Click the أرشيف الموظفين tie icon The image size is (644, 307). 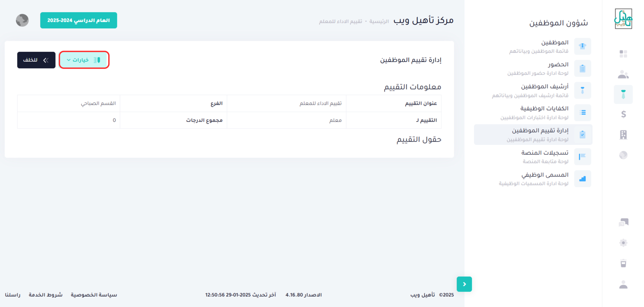point(582,90)
